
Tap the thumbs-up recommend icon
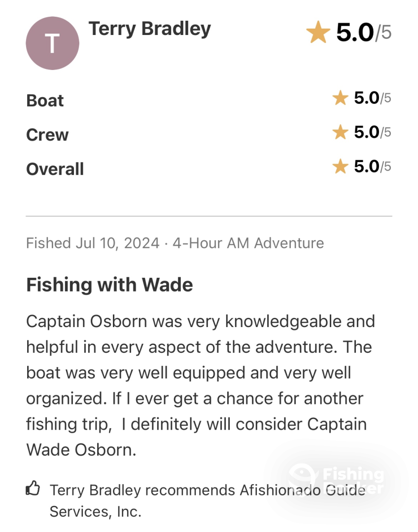coord(33,489)
